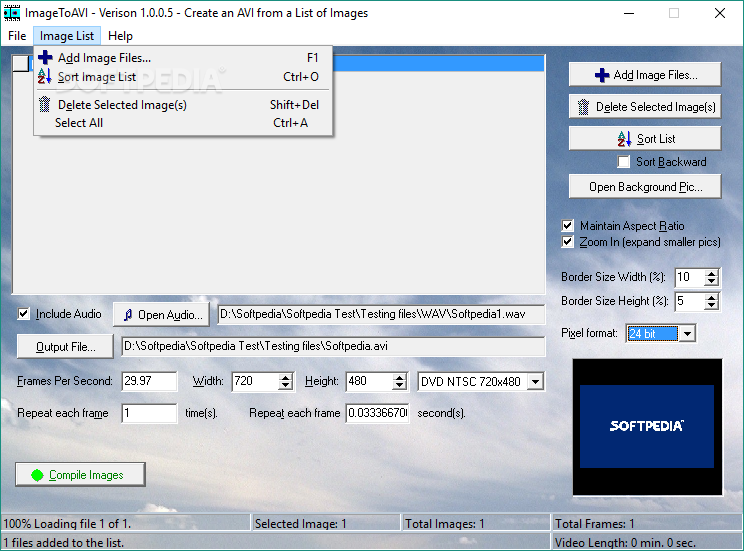Minimize the ImageToAVI window
This screenshot has width=744, height=551.
click(x=629, y=13)
